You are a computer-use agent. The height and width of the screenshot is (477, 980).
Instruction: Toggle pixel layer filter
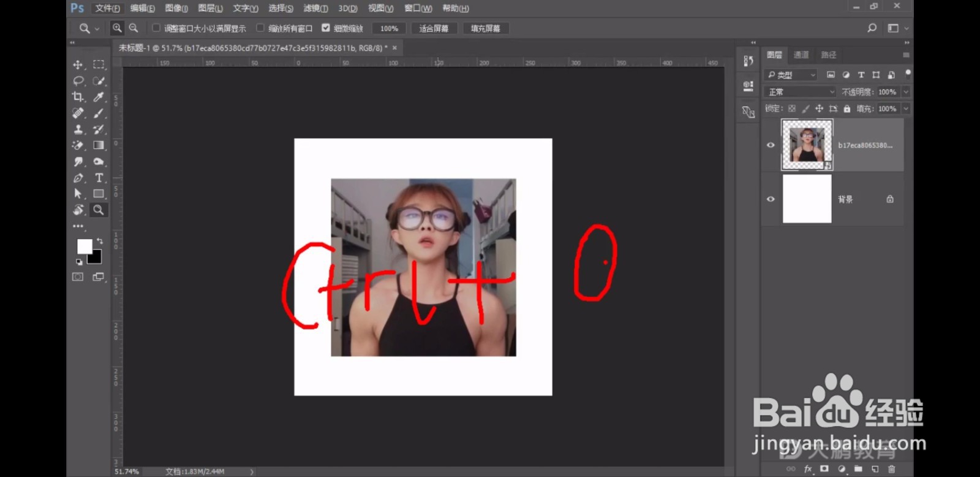tap(831, 75)
